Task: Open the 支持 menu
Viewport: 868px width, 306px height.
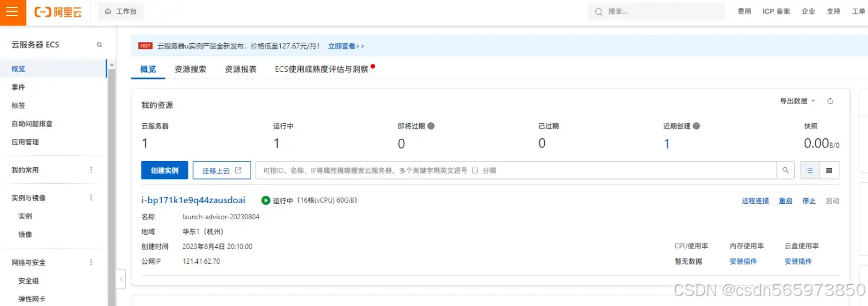Action: click(x=833, y=12)
